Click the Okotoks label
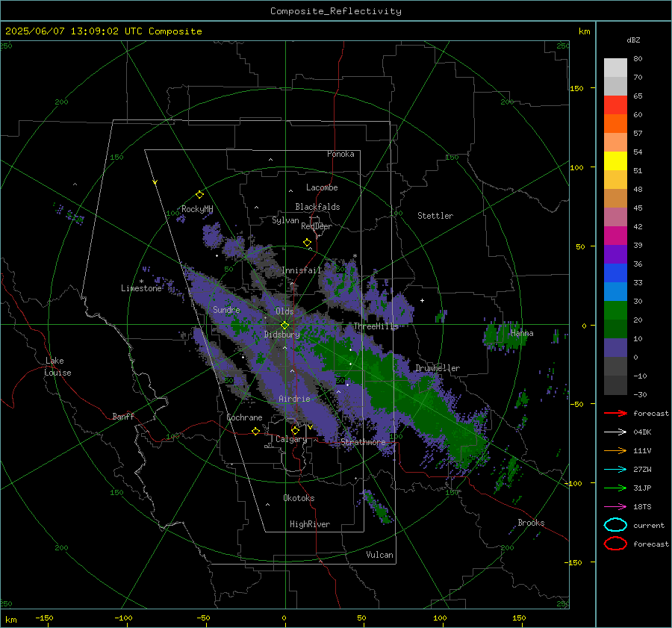 pos(299,498)
